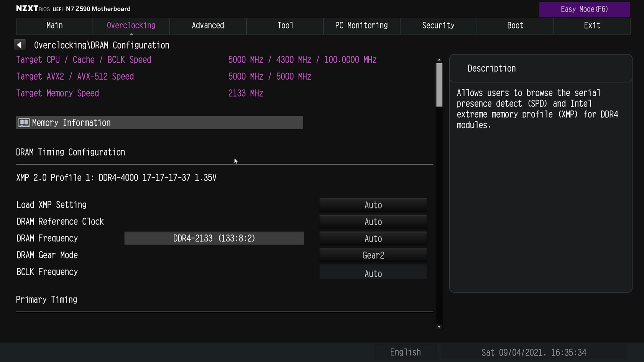The image size is (644, 362).
Task: Select the BCLK Frequency label
Action: pyautogui.click(x=47, y=272)
